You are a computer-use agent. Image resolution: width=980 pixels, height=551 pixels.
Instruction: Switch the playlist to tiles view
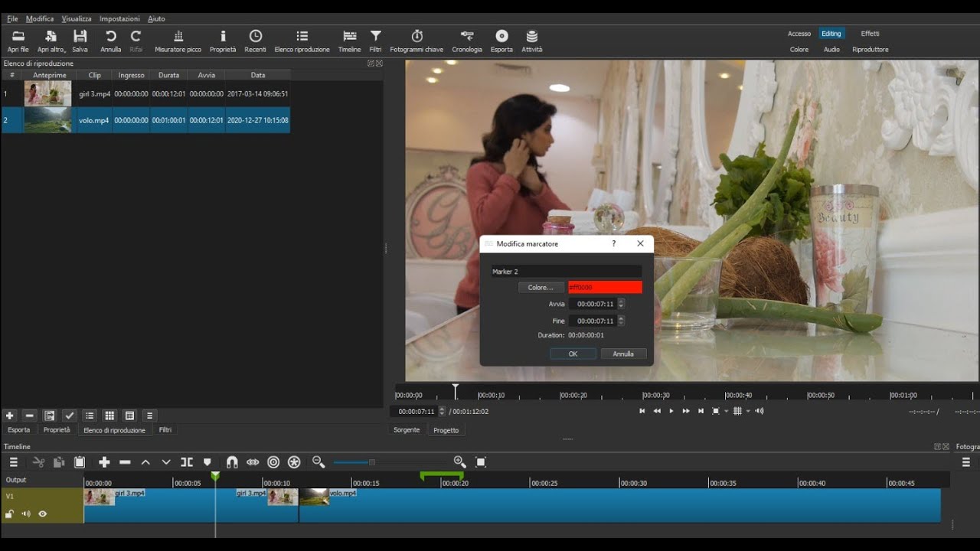click(x=109, y=416)
